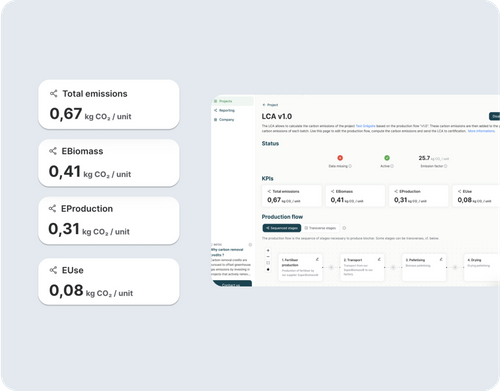
Task: Click small EBiomass KPI card in dashboard
Action: click(x=355, y=196)
